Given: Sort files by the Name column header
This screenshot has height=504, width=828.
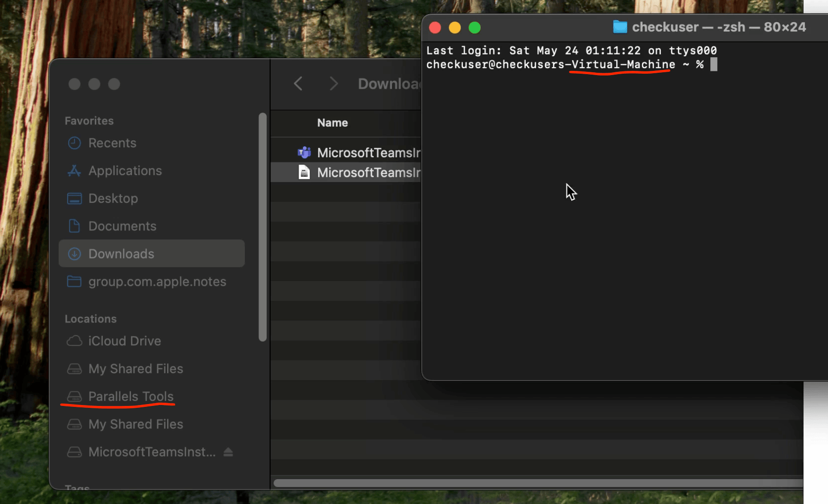Looking at the screenshot, I should [x=332, y=123].
